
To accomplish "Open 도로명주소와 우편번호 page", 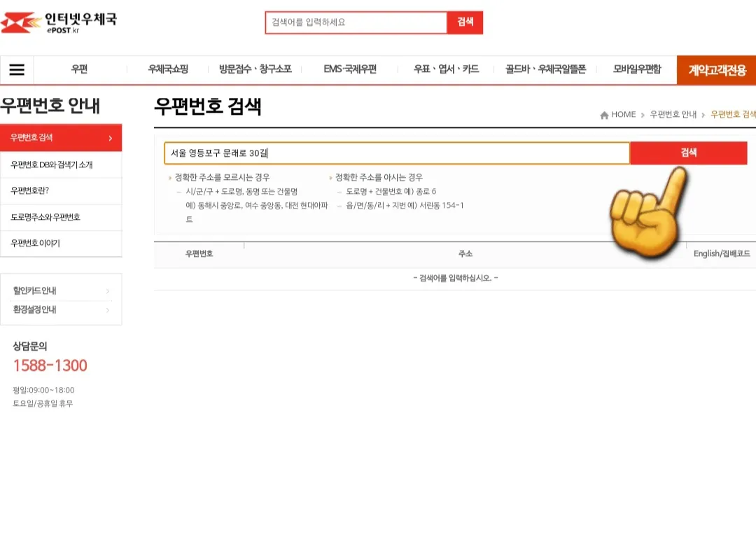I will coord(62,217).
